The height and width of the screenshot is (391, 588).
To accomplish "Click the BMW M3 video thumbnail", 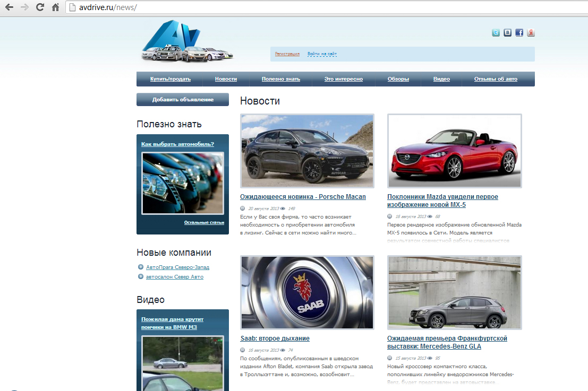I will coord(183,363).
